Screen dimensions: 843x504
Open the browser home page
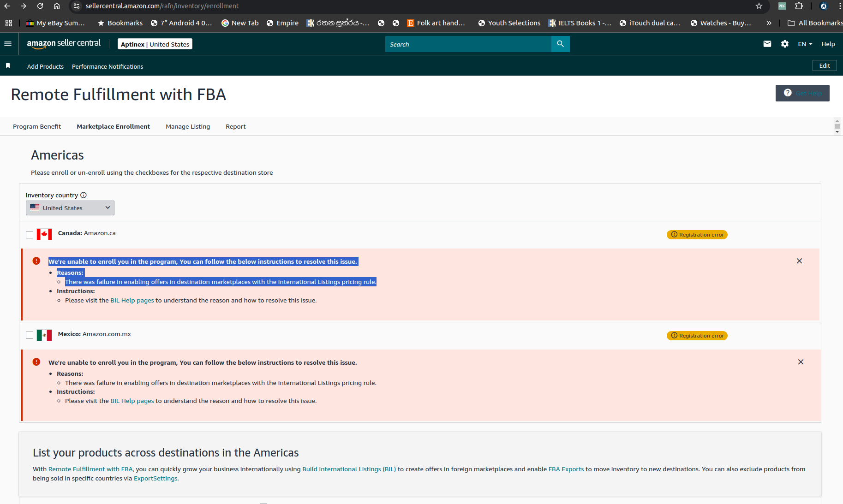click(56, 6)
